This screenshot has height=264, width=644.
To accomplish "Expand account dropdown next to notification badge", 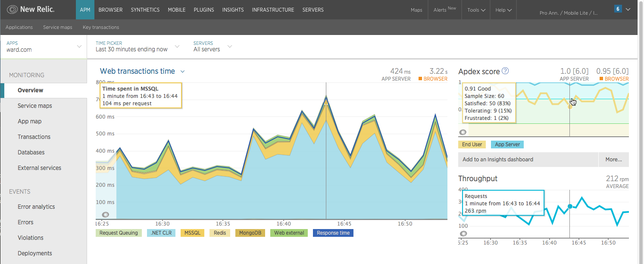I will tap(628, 9).
